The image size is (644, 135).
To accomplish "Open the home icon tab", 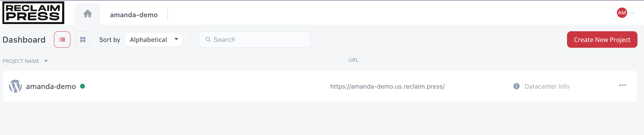I will (x=88, y=14).
